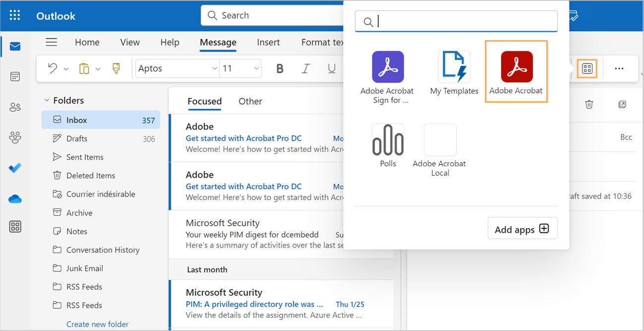
Task: Launch the Polls app
Action: coord(388,139)
